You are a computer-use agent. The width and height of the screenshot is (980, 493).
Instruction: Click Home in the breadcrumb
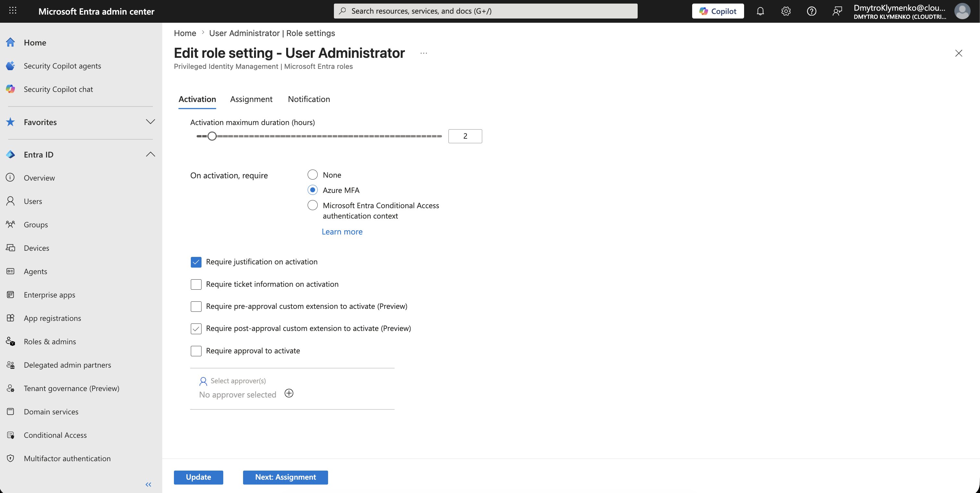pyautogui.click(x=185, y=33)
